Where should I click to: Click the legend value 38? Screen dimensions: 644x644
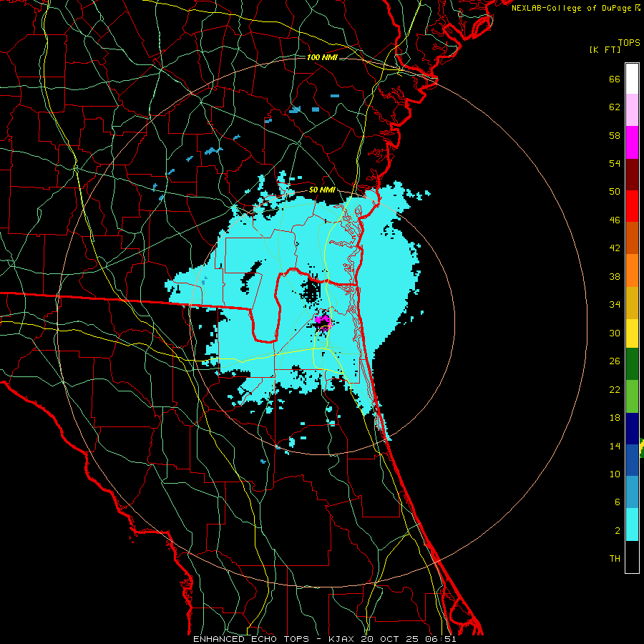click(615, 276)
